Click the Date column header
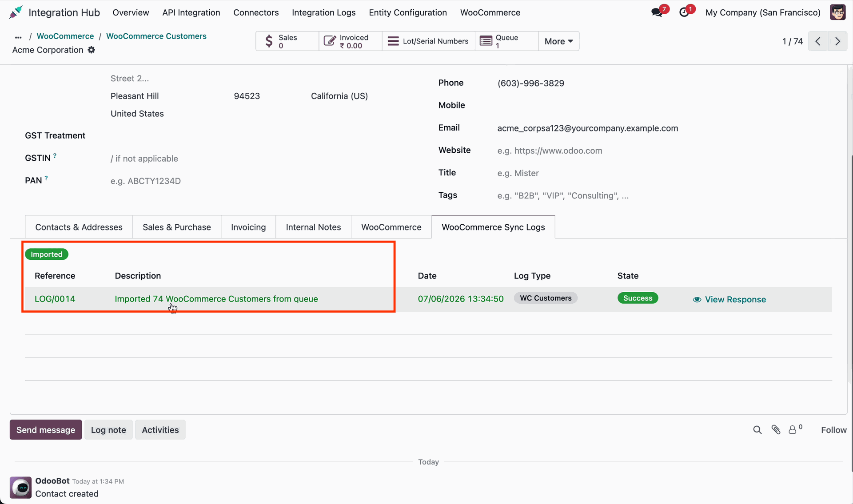This screenshot has height=504, width=853. [427, 276]
